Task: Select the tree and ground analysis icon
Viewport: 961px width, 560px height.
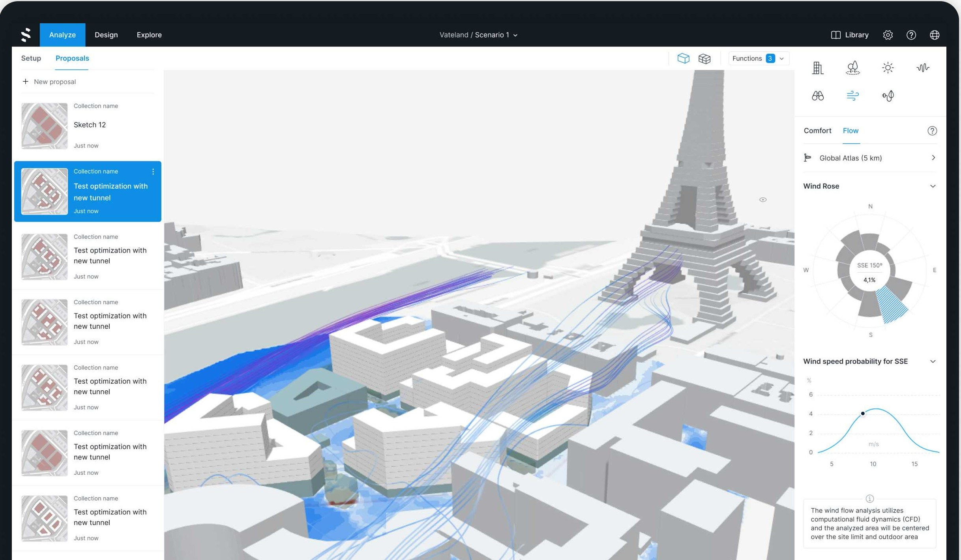Action: tap(852, 68)
